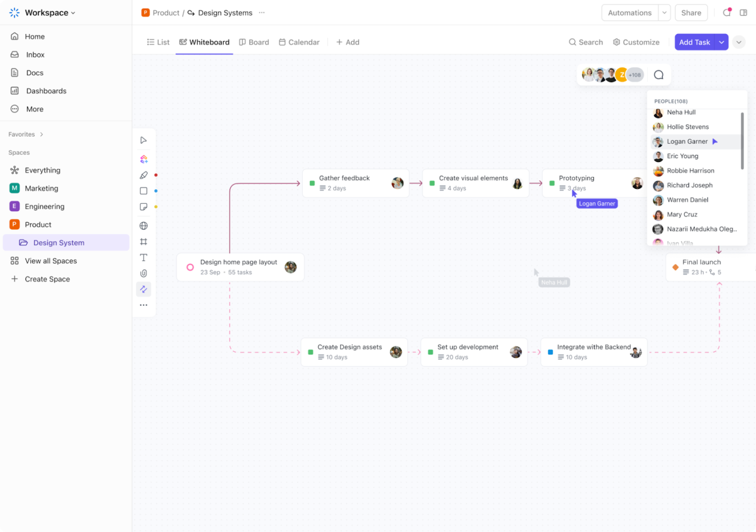Pick the red pen color dot

tap(156, 175)
